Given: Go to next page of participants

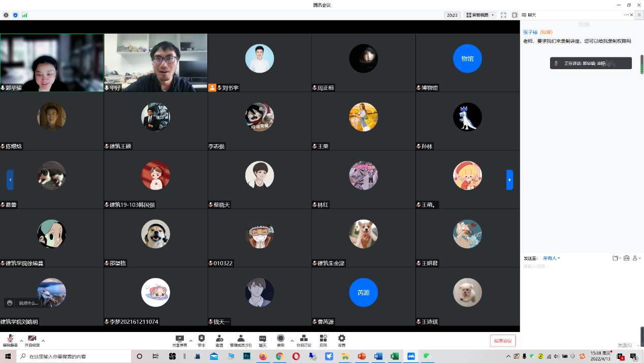Looking at the screenshot, I should [x=509, y=180].
